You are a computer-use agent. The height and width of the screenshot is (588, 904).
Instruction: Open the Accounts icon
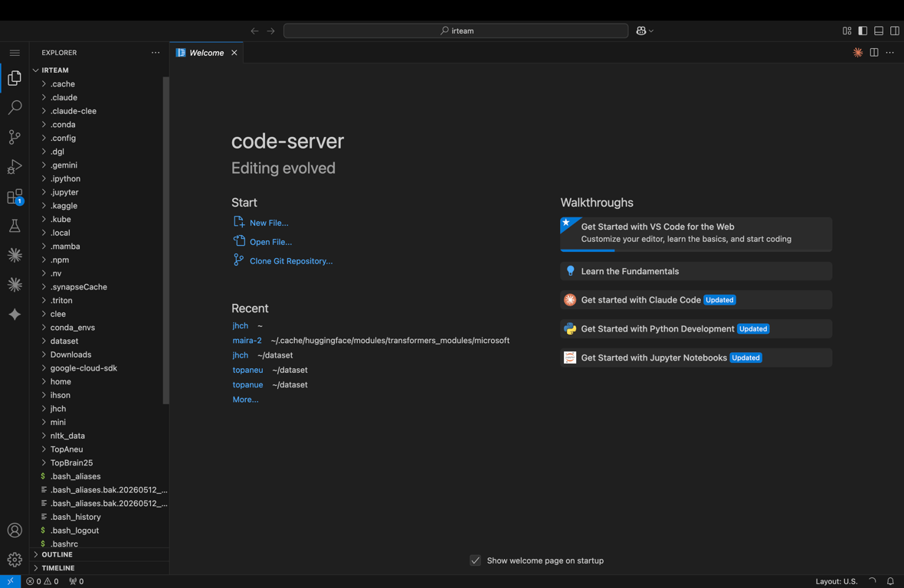coord(15,530)
